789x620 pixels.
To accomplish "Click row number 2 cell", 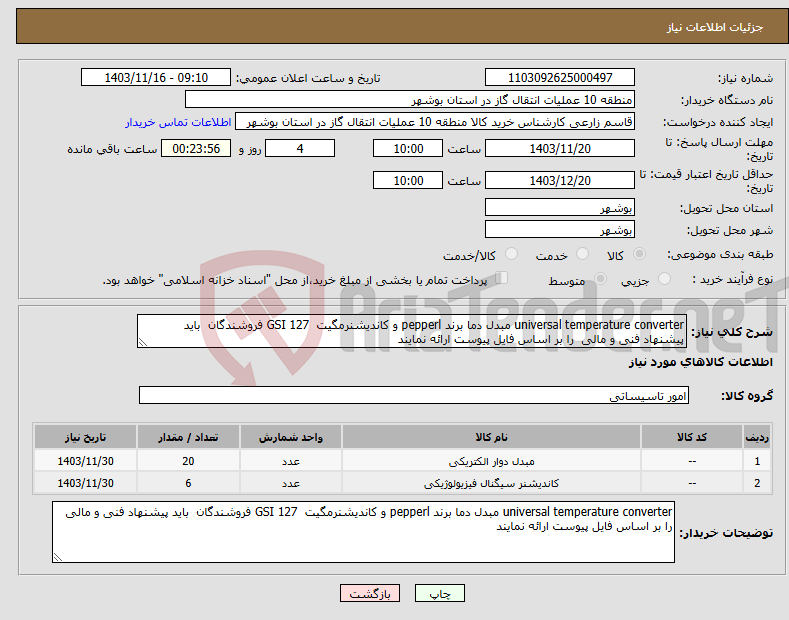I will (x=757, y=483).
